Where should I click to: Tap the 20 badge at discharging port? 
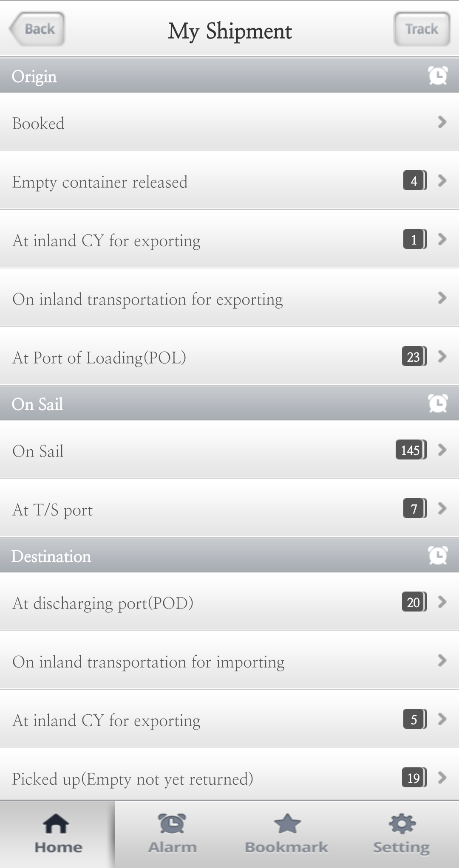coord(414,602)
